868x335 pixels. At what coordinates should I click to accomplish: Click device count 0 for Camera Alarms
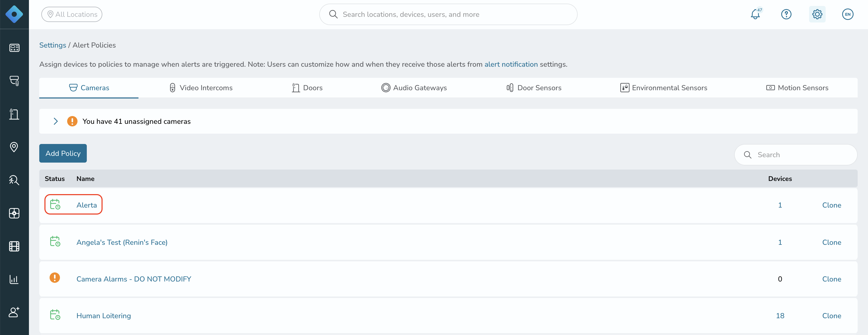pyautogui.click(x=780, y=279)
